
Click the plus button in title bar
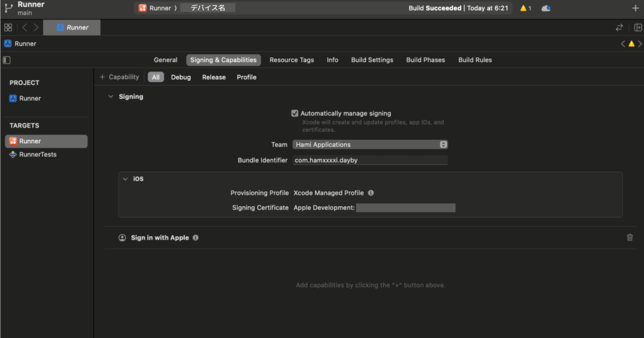tap(636, 8)
